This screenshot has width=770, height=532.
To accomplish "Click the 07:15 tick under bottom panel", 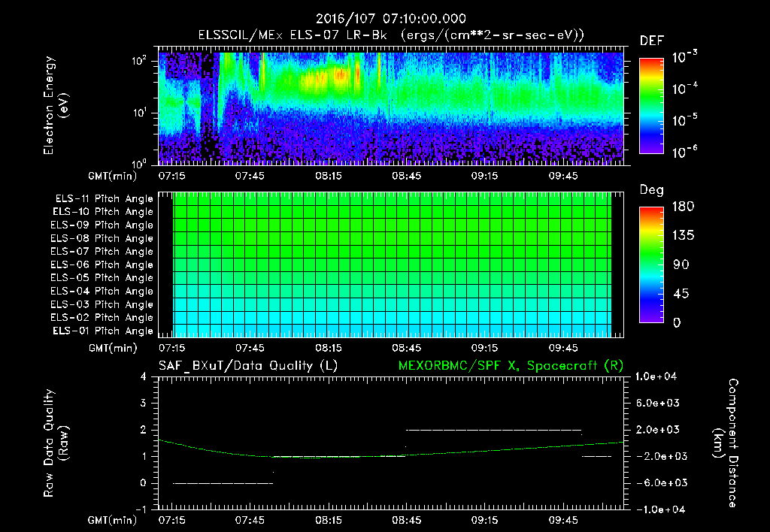I will tap(171, 520).
